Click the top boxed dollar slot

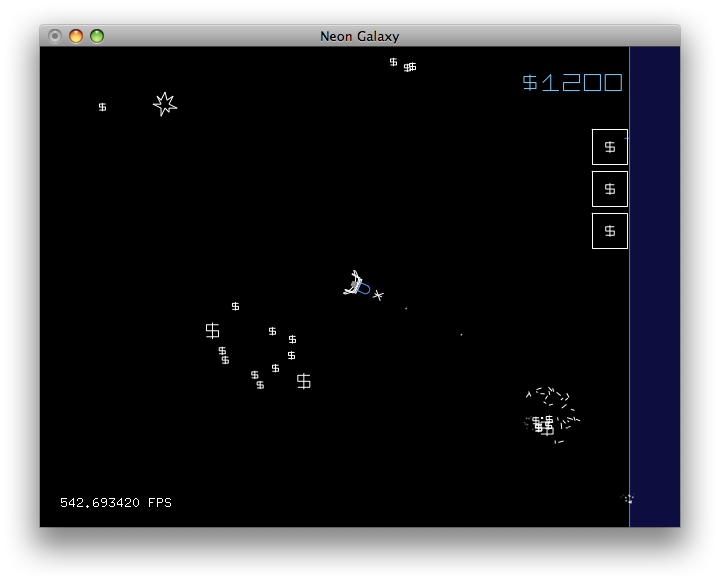610,147
